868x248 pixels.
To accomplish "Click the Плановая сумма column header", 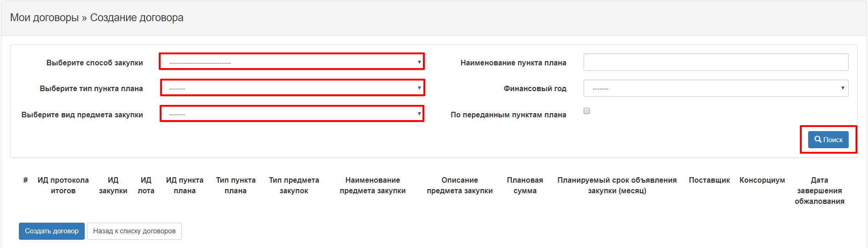I will [525, 185].
